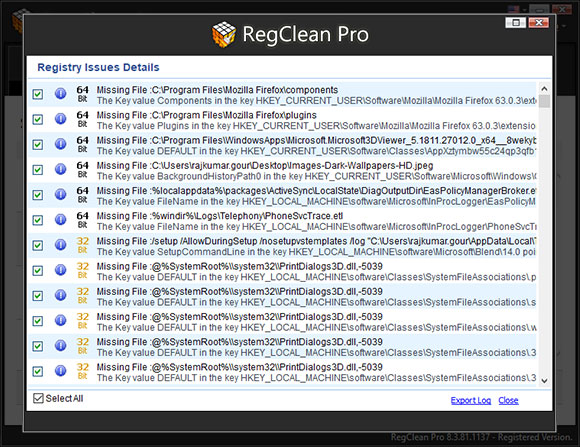Select text 'Missing File :C:\Program Files\Mozilla Firefox\plugins'
This screenshot has width=580, height=447.
[x=207, y=115]
